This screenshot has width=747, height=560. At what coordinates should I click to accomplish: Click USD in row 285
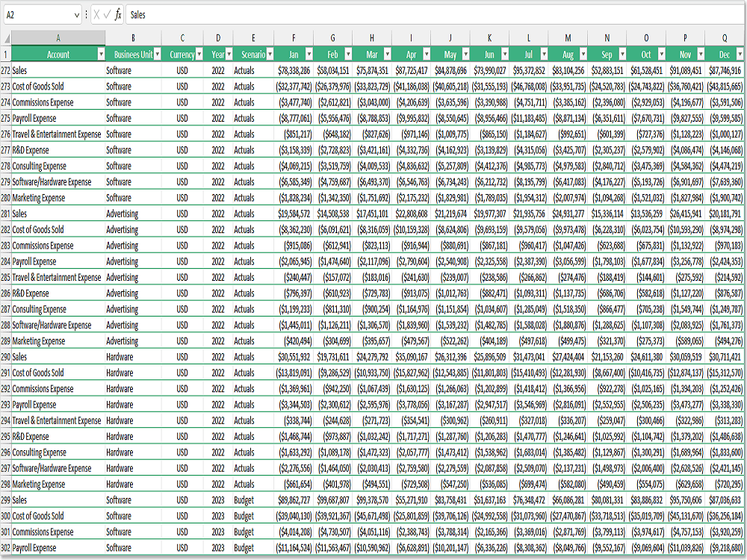[182, 277]
